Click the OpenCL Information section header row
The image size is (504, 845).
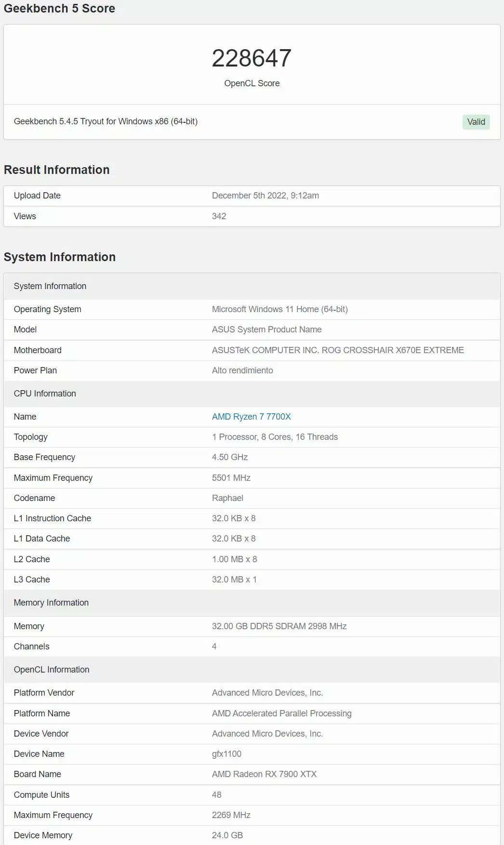click(252, 670)
